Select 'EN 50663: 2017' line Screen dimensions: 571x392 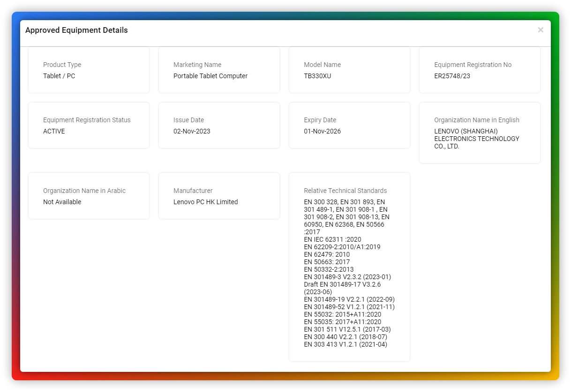coord(327,262)
